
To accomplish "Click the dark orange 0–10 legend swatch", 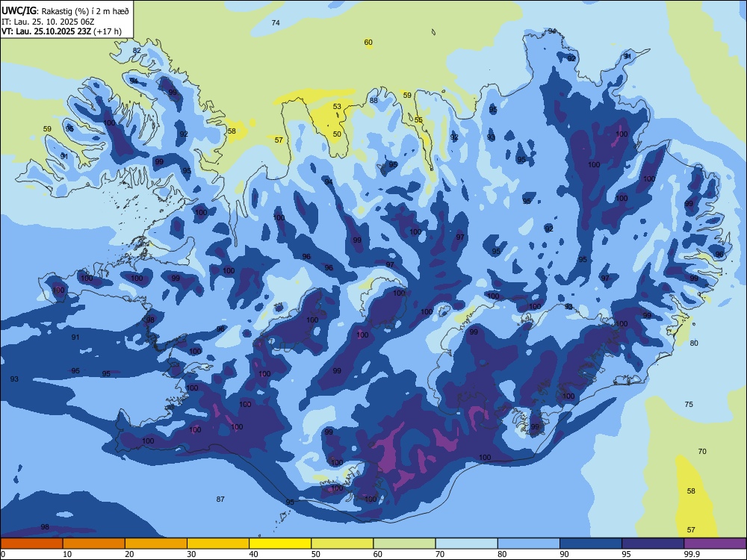I will point(31,544).
